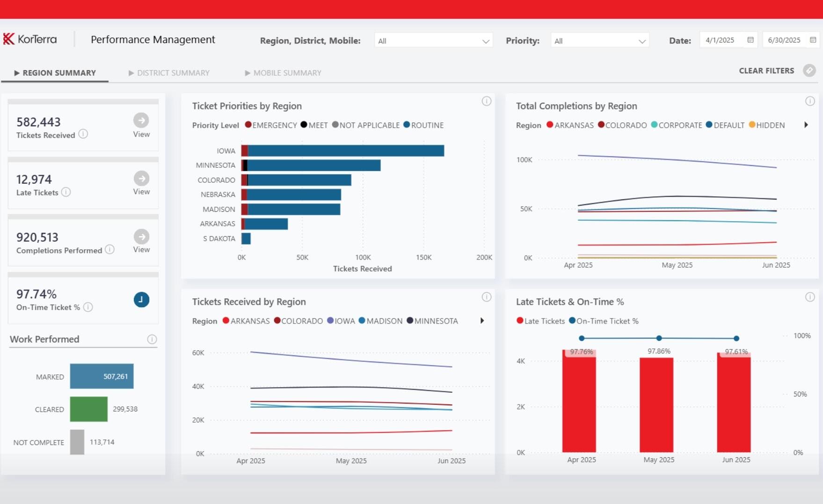Click the calendar icon on the end date
This screenshot has width=823, height=504.
click(x=814, y=40)
